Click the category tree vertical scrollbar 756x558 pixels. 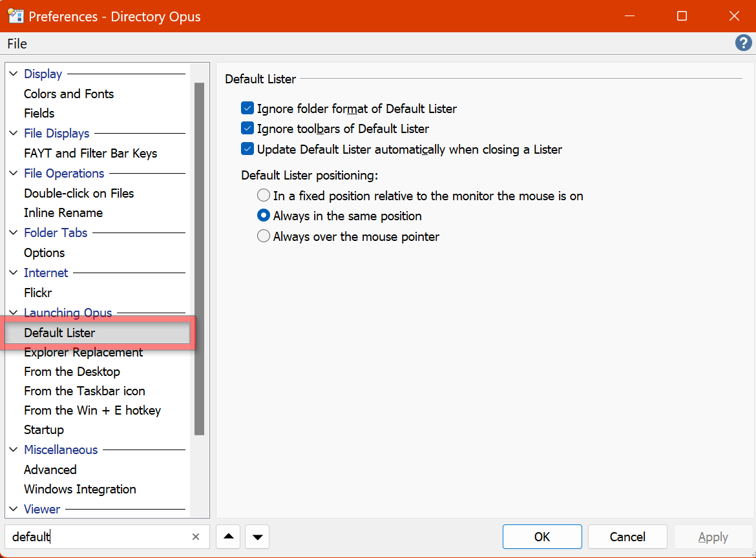pyautogui.click(x=199, y=259)
